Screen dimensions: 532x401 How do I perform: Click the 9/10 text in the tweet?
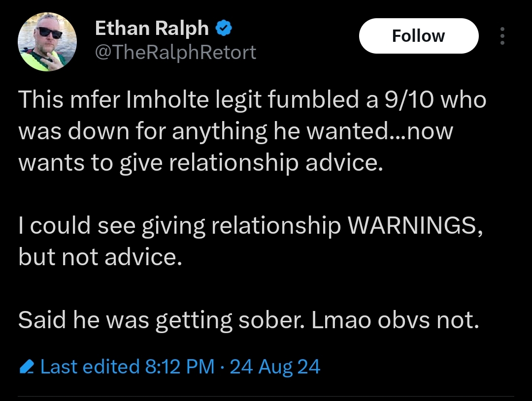tap(409, 100)
